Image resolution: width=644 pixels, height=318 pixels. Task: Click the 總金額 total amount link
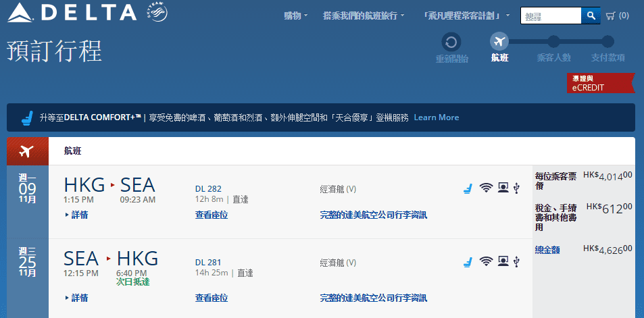pos(547,250)
